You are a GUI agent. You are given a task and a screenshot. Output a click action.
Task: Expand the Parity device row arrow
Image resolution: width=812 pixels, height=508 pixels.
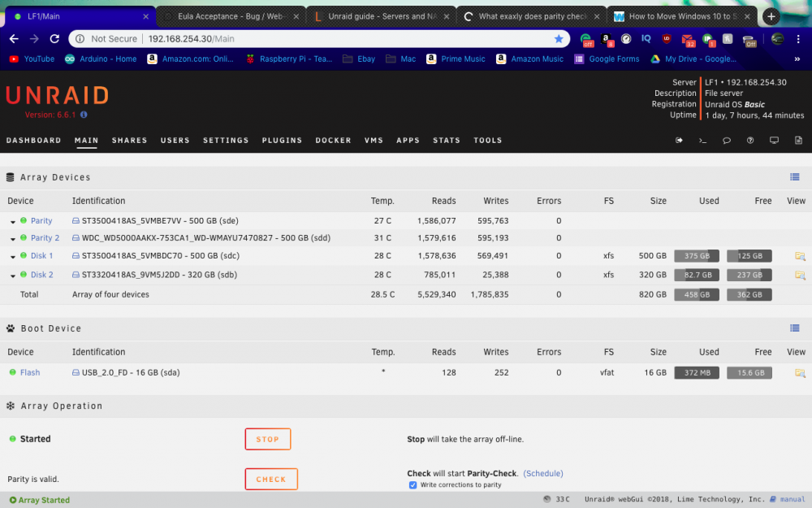point(12,222)
